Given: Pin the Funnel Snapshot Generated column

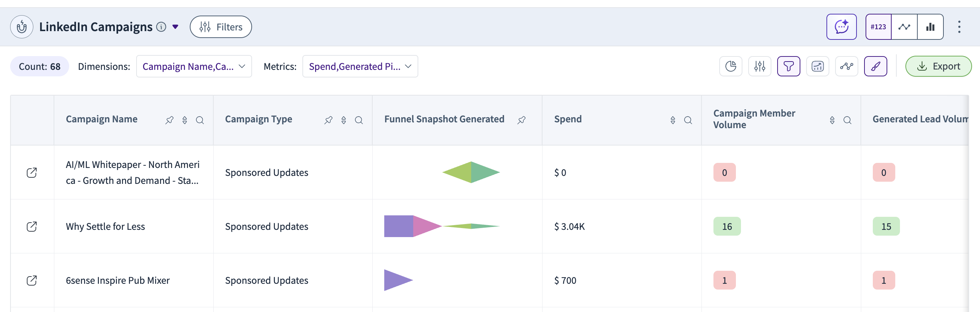Looking at the screenshot, I should click(522, 120).
